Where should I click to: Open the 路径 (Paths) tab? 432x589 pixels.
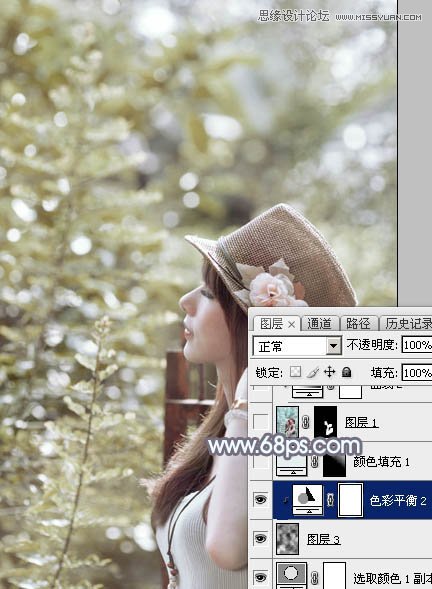point(358,323)
